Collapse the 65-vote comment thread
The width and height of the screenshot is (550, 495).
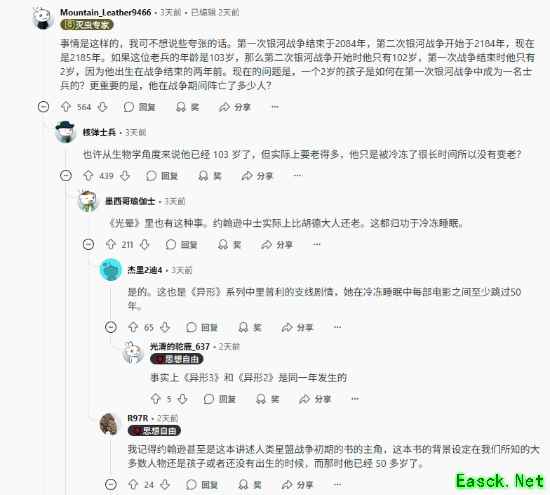click(111, 327)
